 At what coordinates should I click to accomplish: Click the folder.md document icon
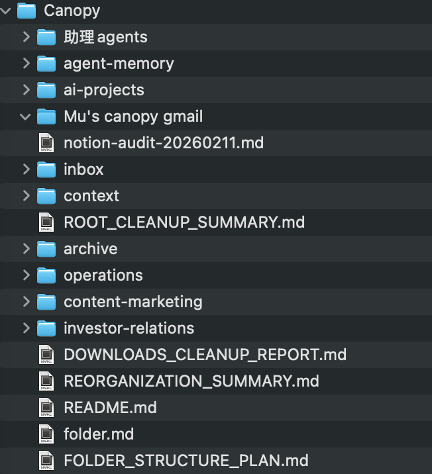(x=46, y=434)
